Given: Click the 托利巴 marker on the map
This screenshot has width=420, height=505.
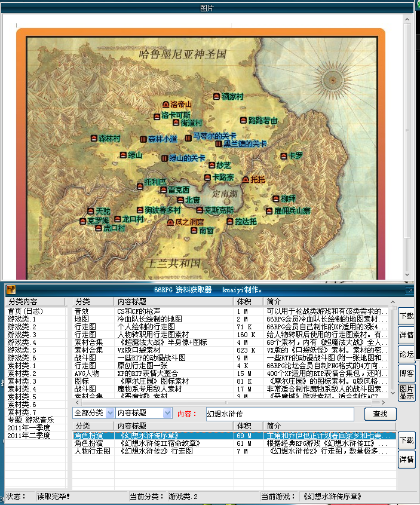Looking at the screenshot, I should pos(140,186).
